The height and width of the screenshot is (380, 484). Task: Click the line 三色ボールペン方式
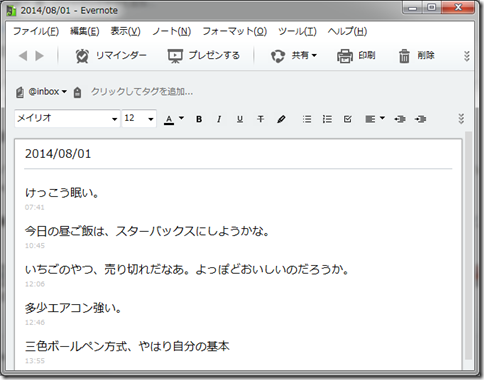(127, 346)
